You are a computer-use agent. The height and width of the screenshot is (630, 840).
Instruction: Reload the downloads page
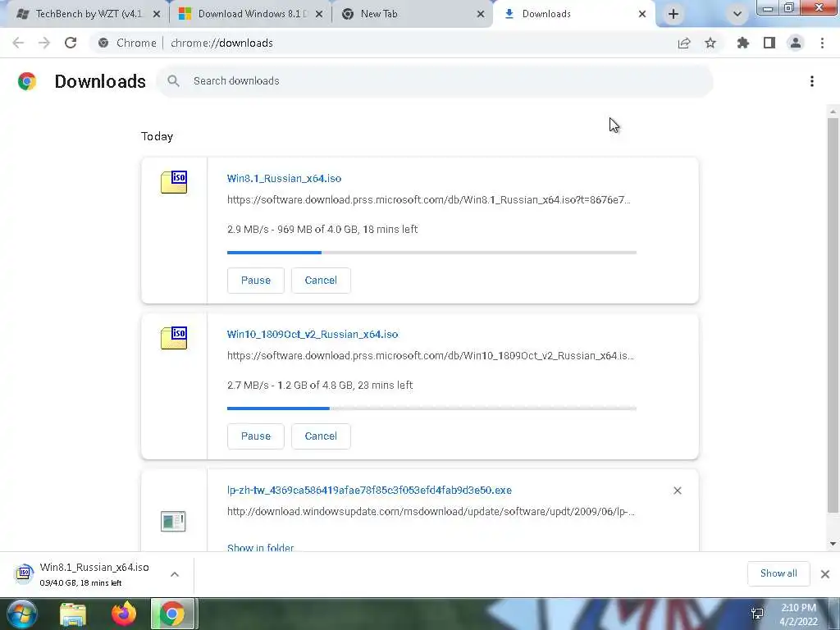click(71, 43)
